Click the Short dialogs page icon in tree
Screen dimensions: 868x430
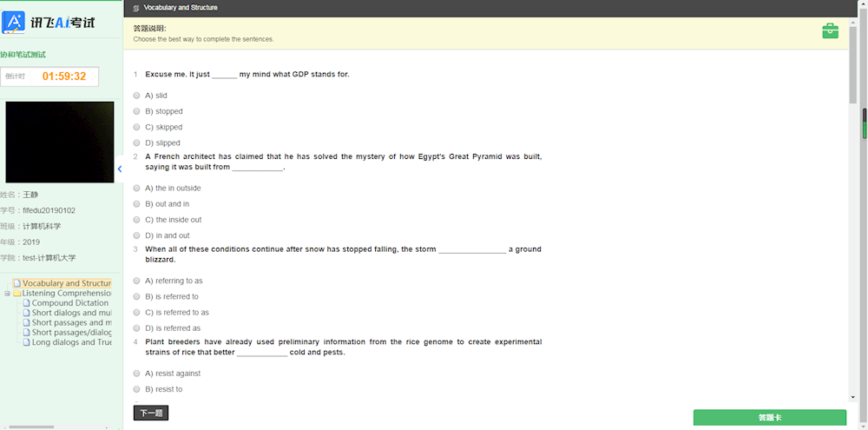click(x=26, y=313)
